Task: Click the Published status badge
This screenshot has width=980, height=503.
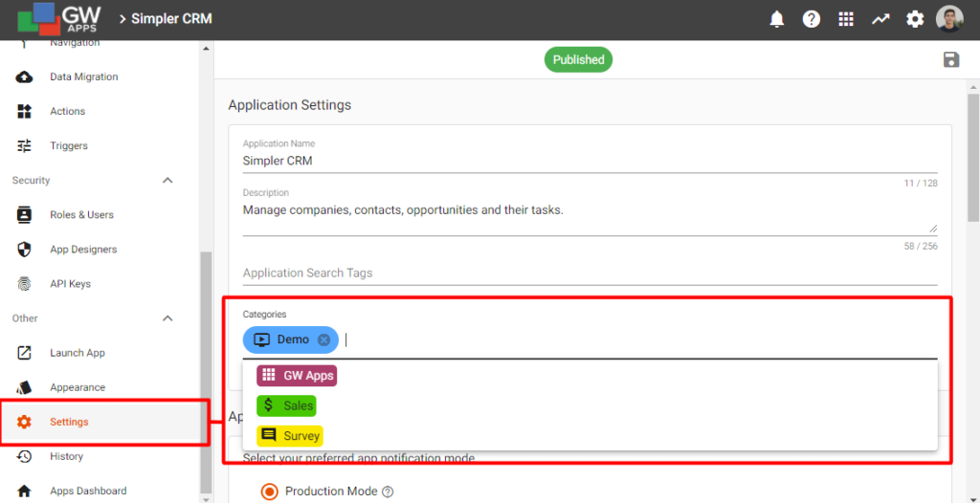Action: coord(578,60)
